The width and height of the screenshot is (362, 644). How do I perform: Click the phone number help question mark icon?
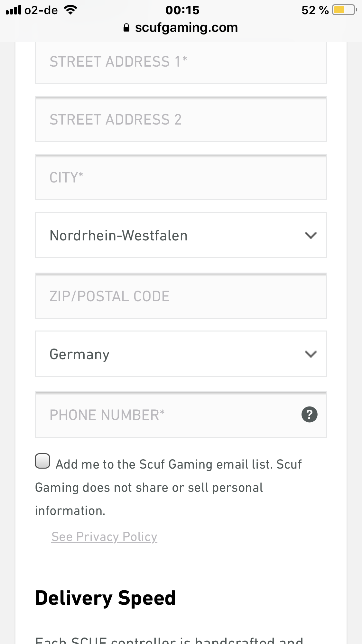(310, 414)
